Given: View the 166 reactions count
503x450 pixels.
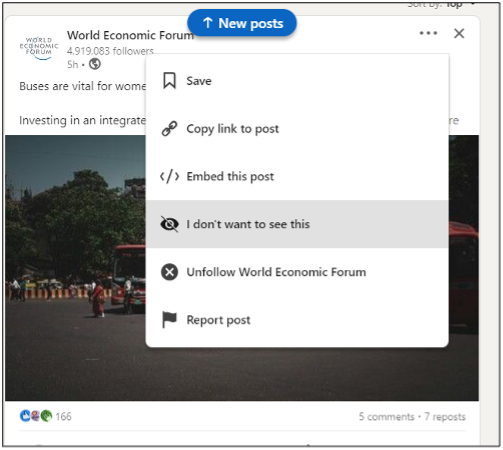Looking at the screenshot, I should tap(63, 416).
